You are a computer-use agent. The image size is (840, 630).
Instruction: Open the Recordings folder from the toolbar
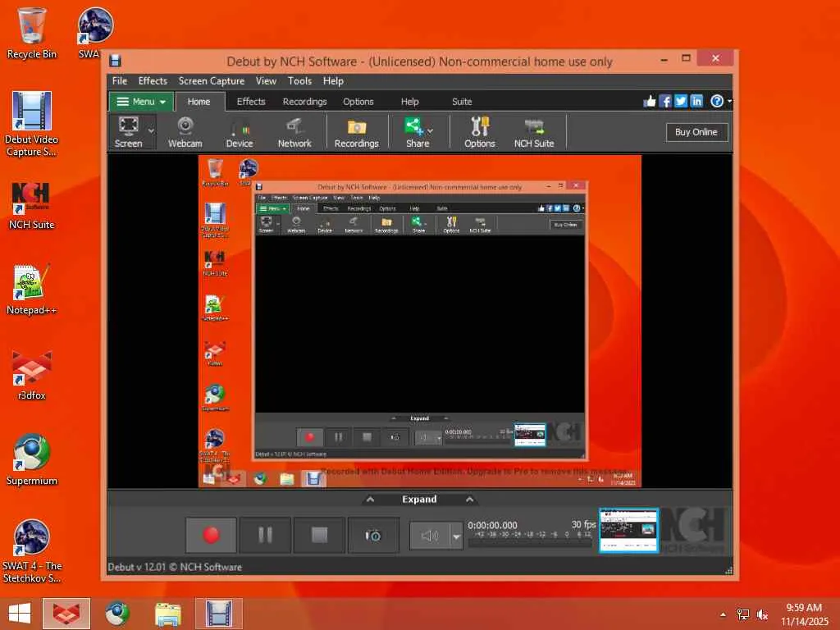[x=356, y=132]
